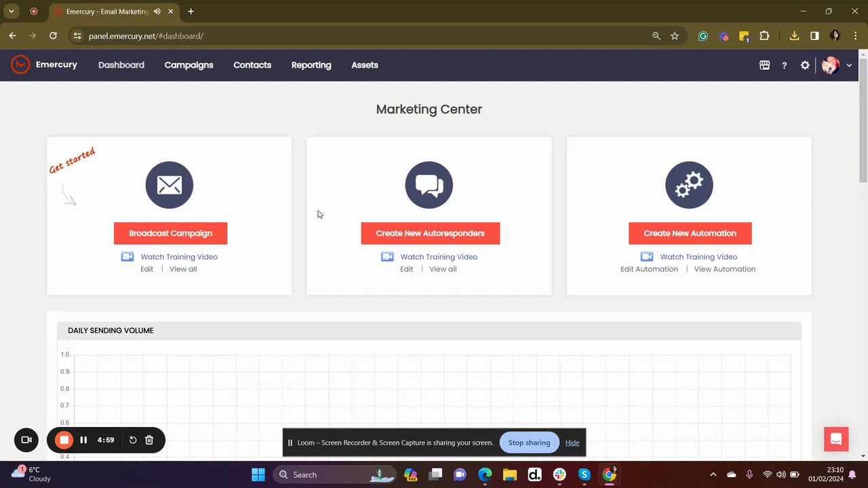Expand the tab search dropdown arrow
Viewport: 868px width, 488px height.
pyautogui.click(x=12, y=12)
